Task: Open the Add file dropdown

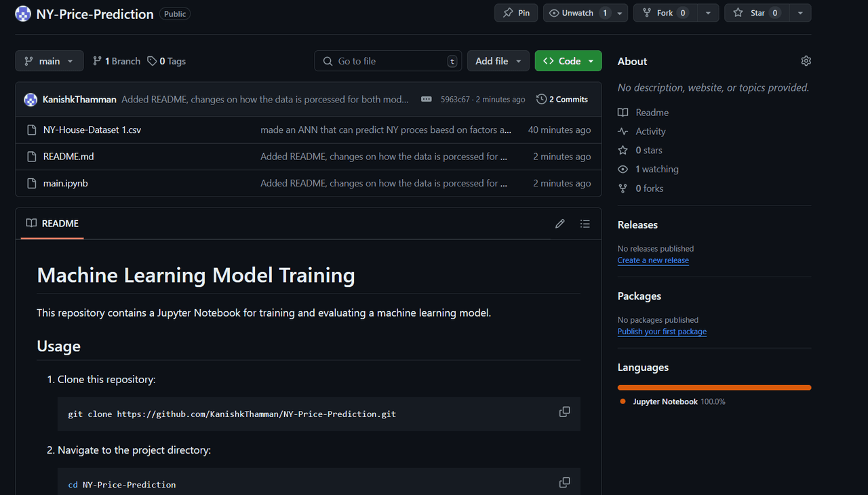Action: coord(498,61)
